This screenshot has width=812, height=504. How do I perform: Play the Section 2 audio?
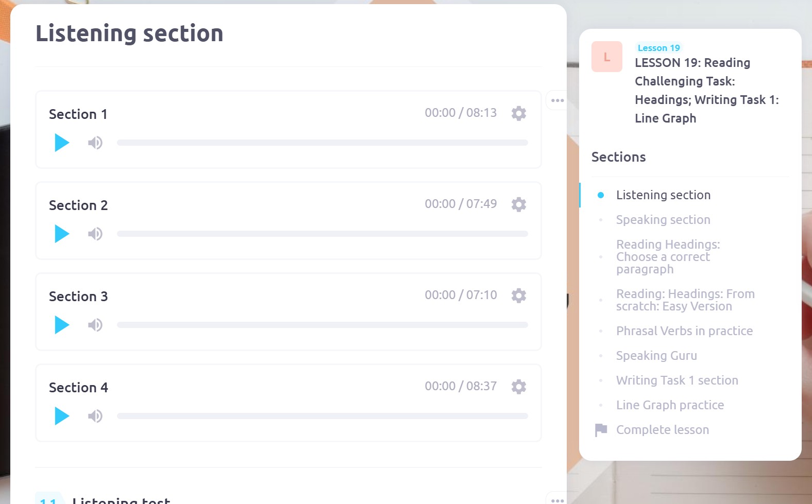(62, 234)
